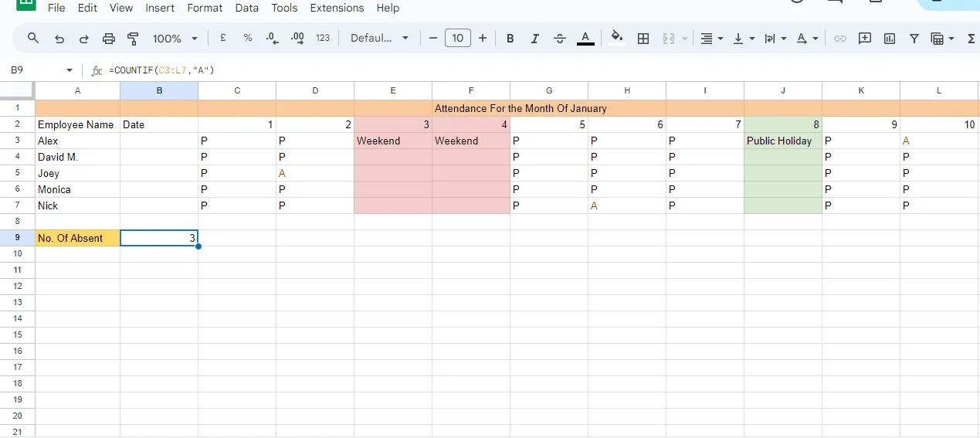This screenshot has height=438, width=980.
Task: Select Nick's absent "A" cell in column H
Action: pos(627,205)
